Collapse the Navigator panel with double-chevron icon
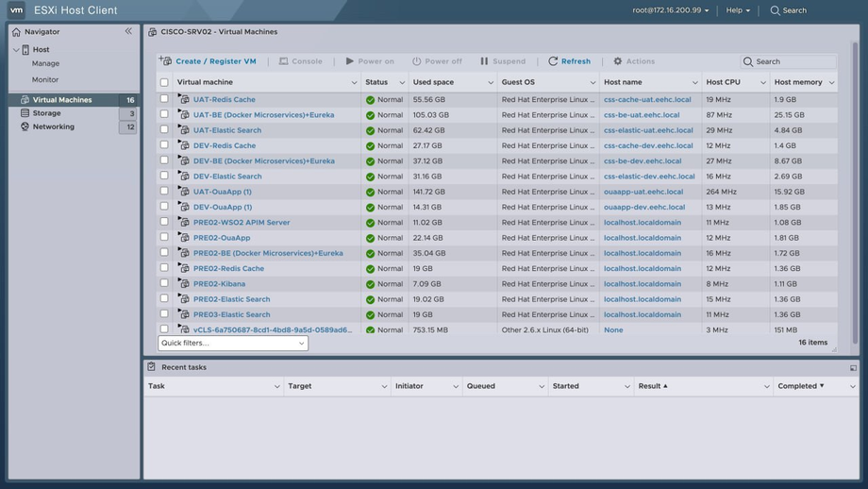This screenshot has height=489, width=868. tap(128, 31)
